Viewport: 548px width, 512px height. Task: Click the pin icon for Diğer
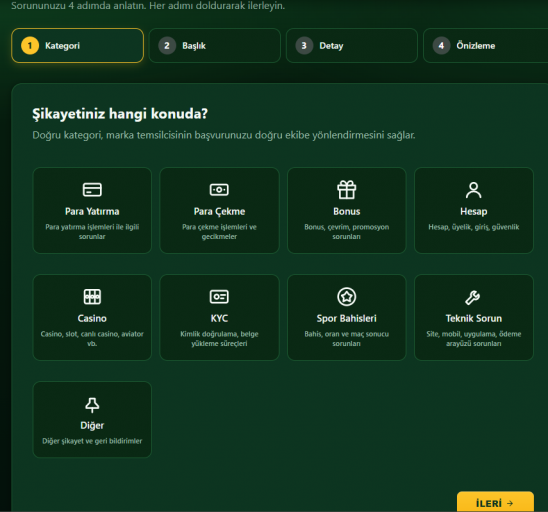coord(92,405)
